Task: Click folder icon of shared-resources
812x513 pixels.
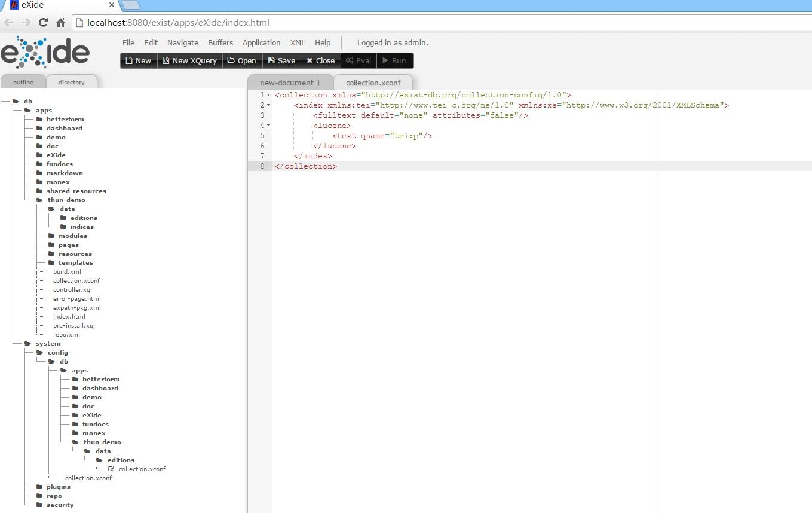Action: [39, 191]
